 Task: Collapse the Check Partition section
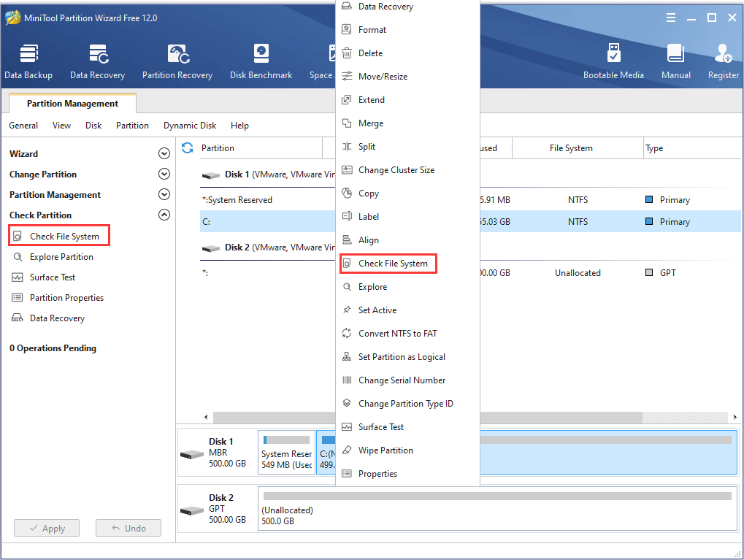[x=164, y=215]
